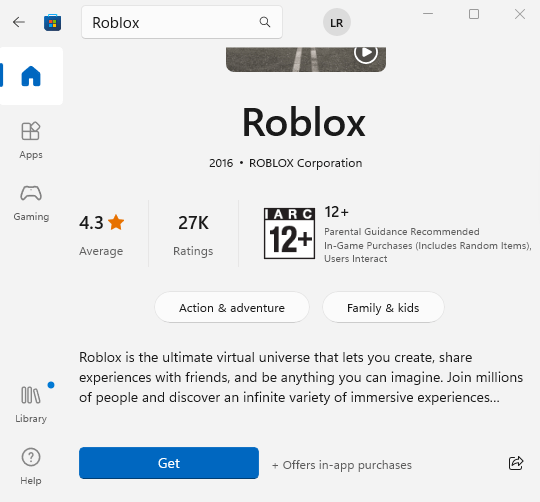Click the 2016 release year
The height and width of the screenshot is (502, 540).
221,163
